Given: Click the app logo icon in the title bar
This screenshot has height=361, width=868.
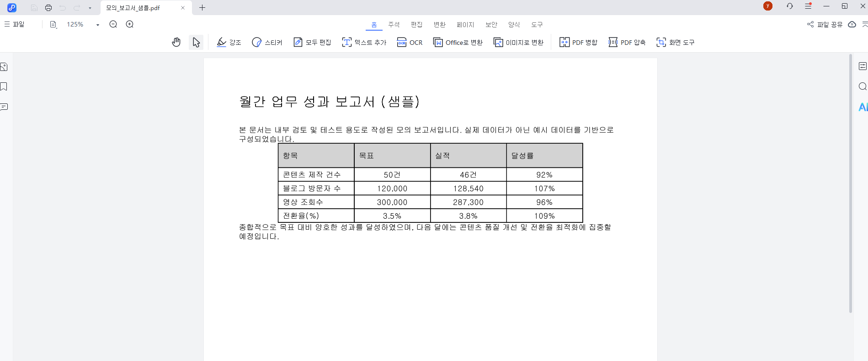Looking at the screenshot, I should [x=12, y=8].
